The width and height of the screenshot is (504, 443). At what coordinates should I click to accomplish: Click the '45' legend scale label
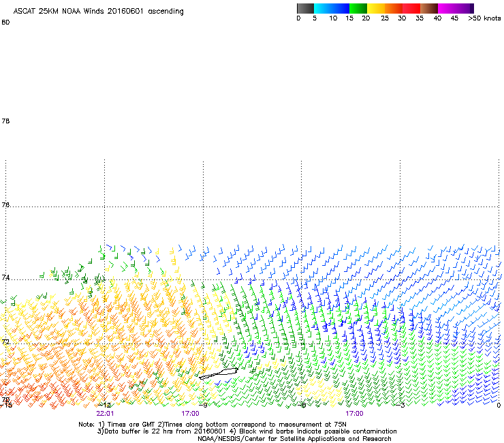[454, 18]
